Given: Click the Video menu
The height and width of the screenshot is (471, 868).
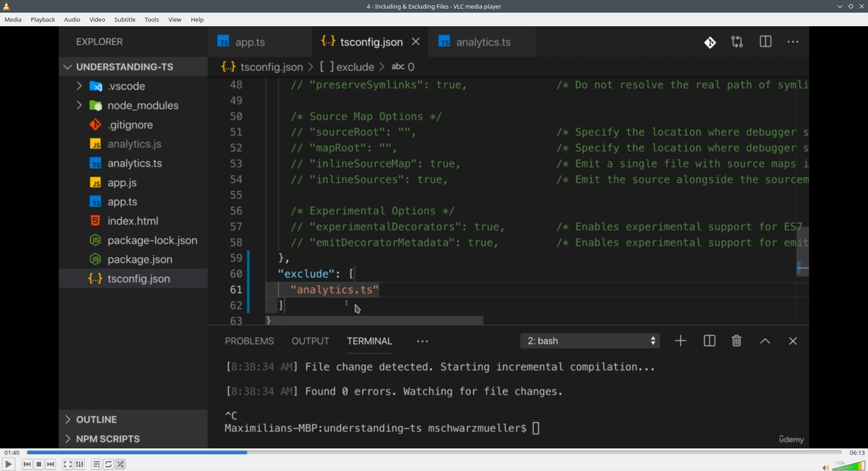Looking at the screenshot, I should [x=97, y=20].
